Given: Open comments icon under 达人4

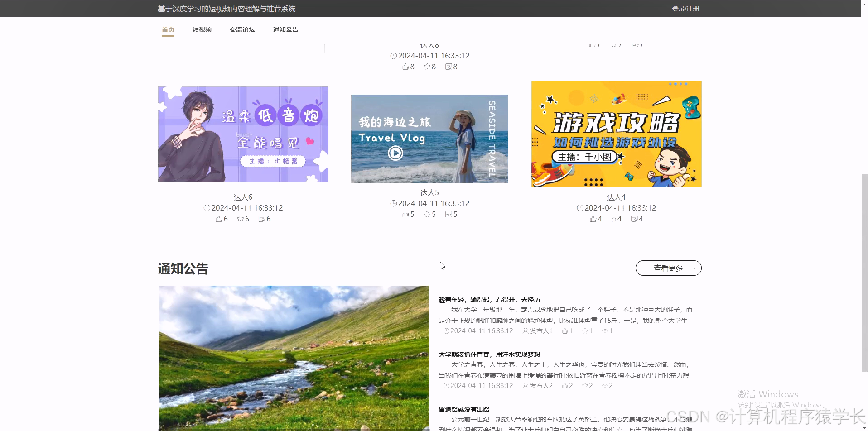Looking at the screenshot, I should pos(634,219).
